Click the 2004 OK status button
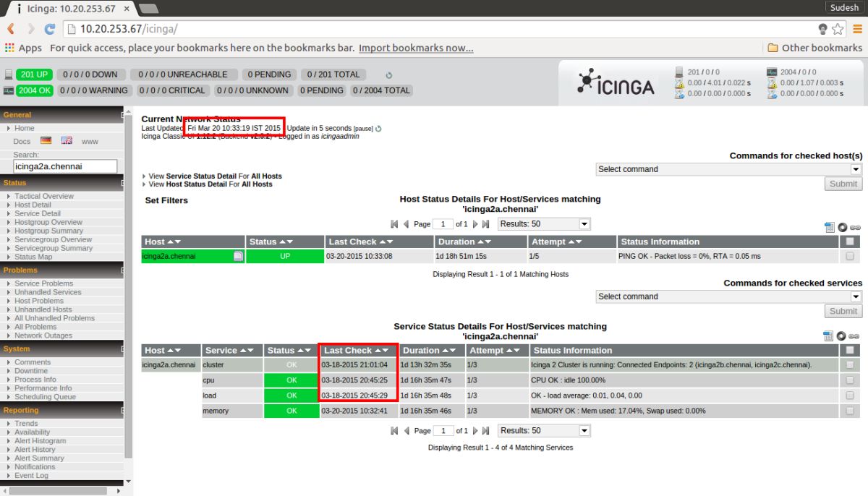Image resolution: width=868 pixels, height=496 pixels. point(35,90)
